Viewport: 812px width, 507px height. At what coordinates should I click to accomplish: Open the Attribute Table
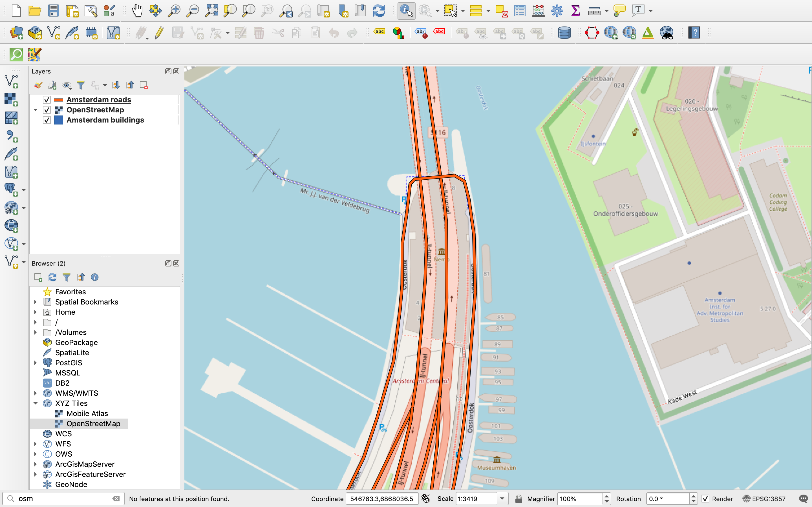519,10
